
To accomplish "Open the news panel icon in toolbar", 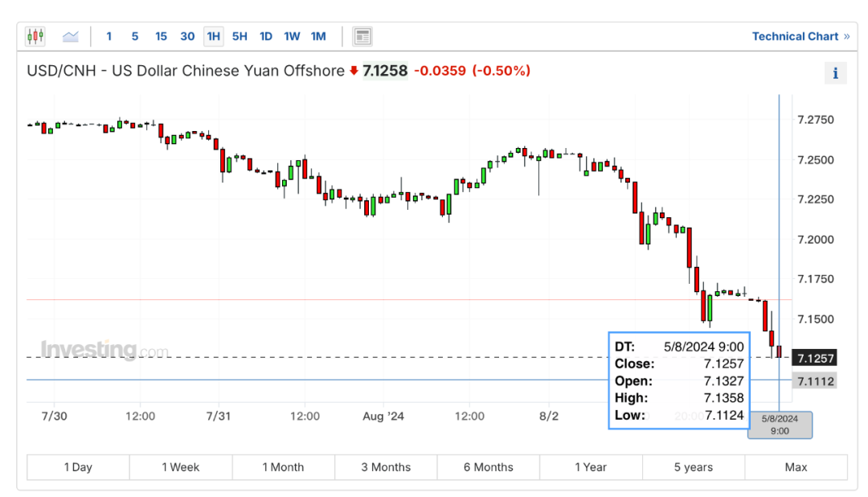I will click(362, 36).
